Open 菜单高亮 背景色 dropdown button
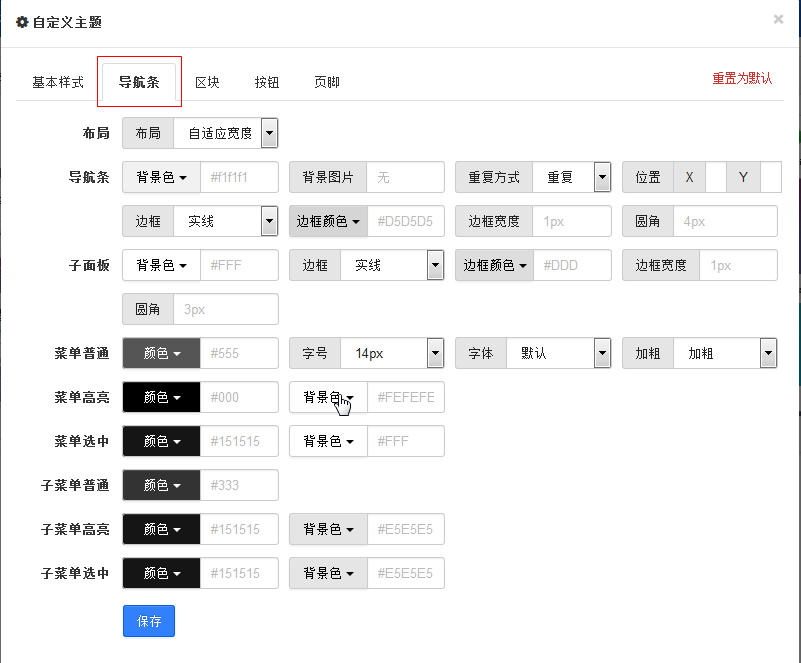Viewport: 801px width, 663px height. click(328, 397)
